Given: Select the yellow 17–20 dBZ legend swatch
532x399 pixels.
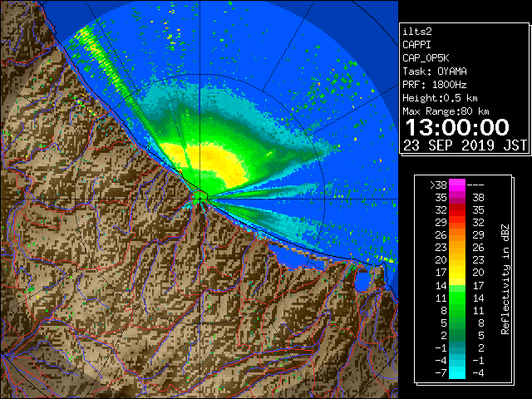Looking at the screenshot, I should (457, 273).
